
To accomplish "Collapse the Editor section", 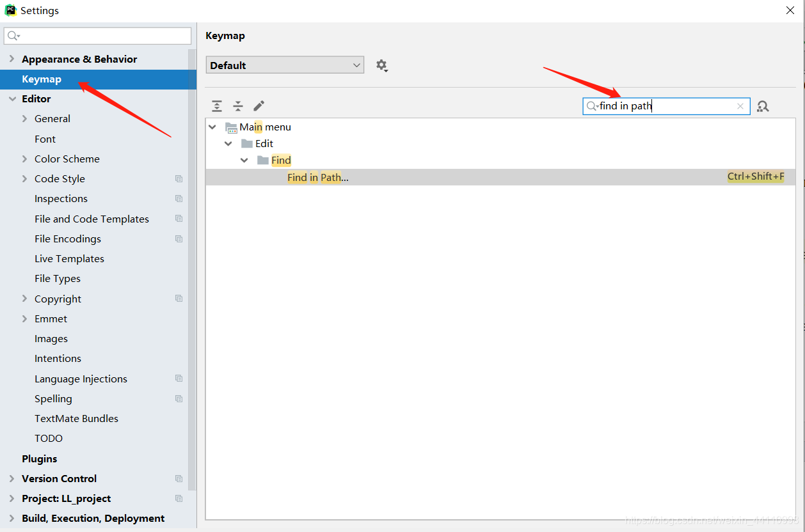I will [13, 98].
